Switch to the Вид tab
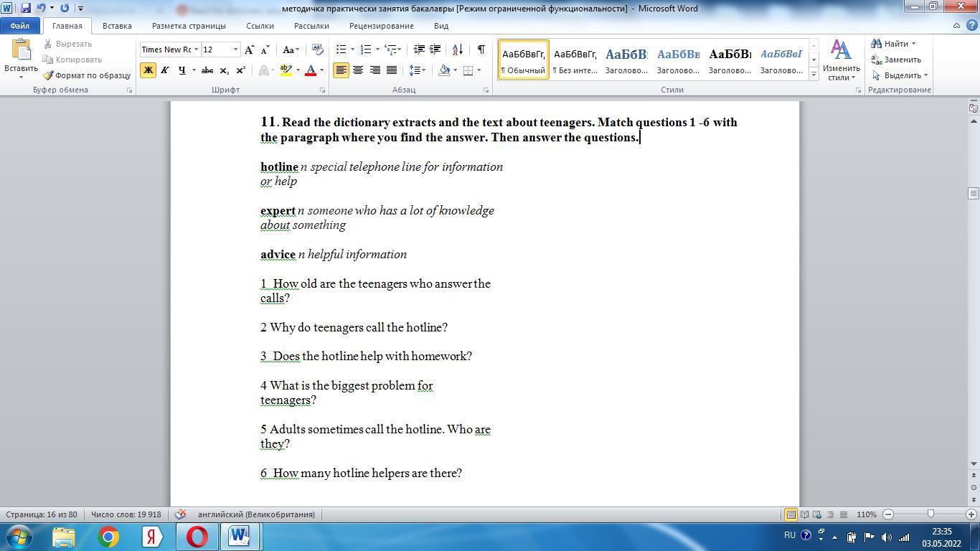Image resolution: width=980 pixels, height=551 pixels. pos(441,26)
